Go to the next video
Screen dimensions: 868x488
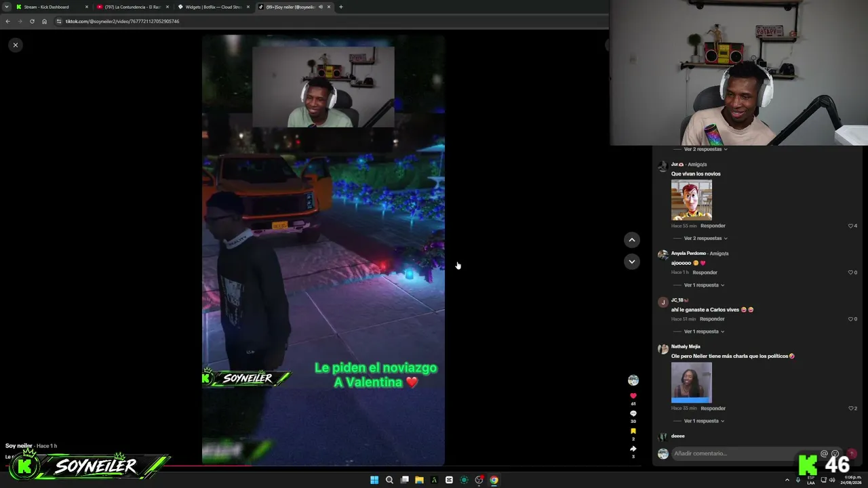pos(631,262)
